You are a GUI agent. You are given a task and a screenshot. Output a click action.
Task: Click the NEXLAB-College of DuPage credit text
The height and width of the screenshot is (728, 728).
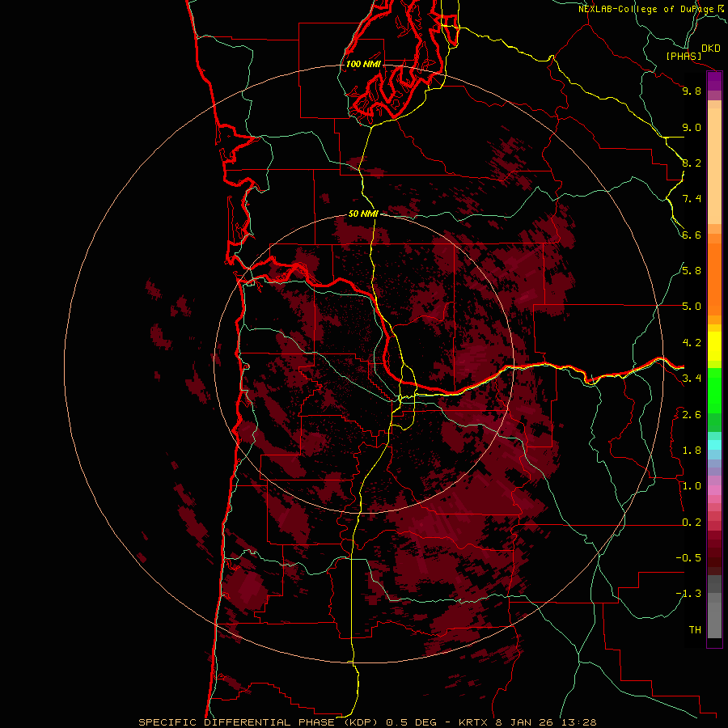coord(647,9)
